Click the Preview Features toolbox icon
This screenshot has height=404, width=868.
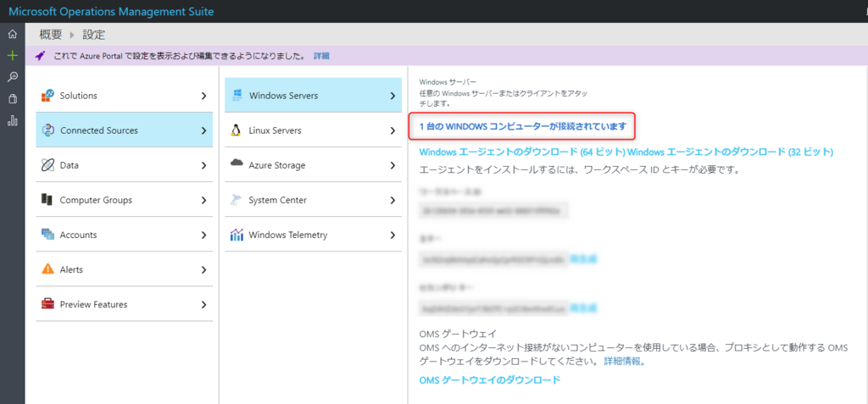click(48, 304)
